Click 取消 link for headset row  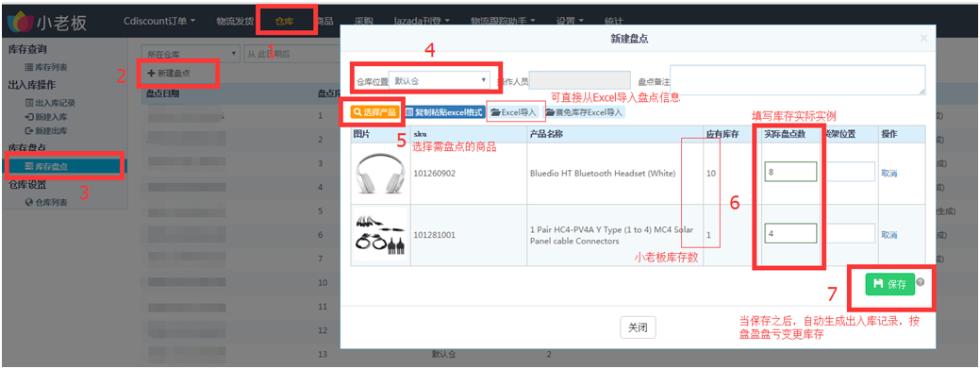tap(889, 174)
